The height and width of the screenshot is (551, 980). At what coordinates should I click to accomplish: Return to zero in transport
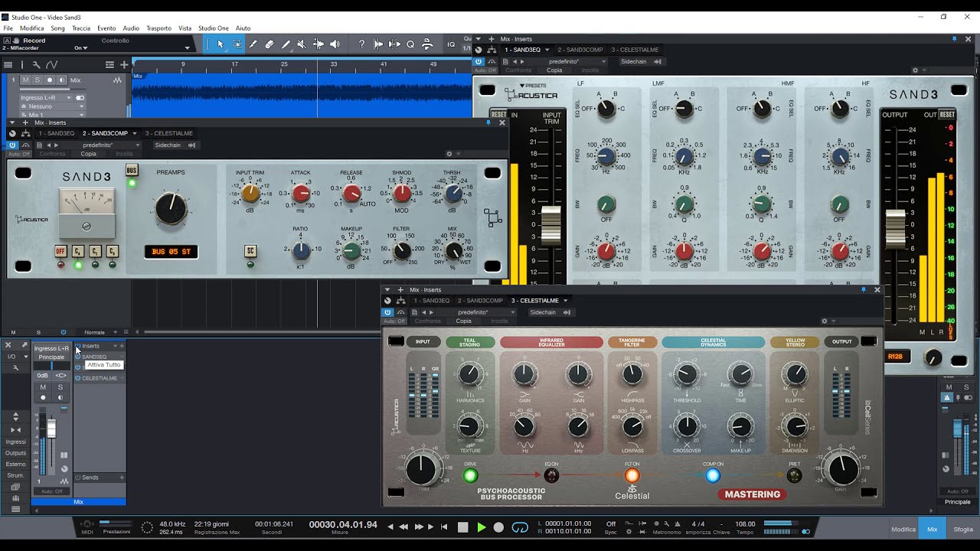(x=444, y=527)
